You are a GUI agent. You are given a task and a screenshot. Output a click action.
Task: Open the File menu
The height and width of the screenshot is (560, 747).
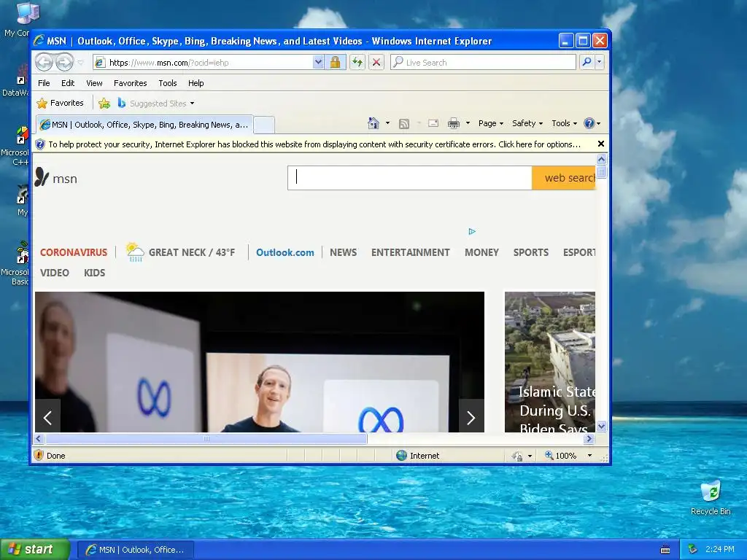(44, 83)
